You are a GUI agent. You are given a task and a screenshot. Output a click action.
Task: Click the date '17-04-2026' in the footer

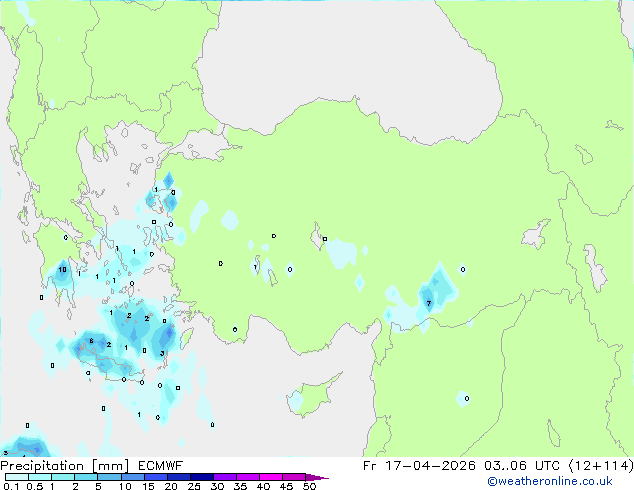pyautogui.click(x=430, y=466)
